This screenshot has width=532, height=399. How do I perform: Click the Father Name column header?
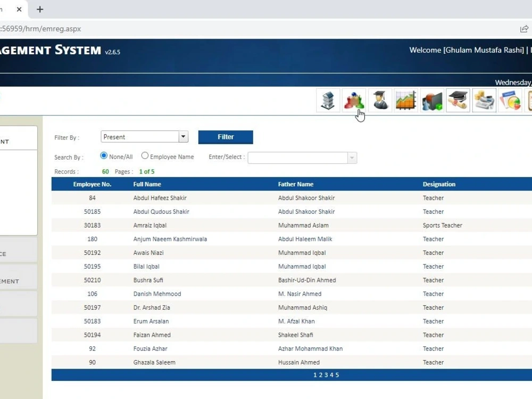296,184
